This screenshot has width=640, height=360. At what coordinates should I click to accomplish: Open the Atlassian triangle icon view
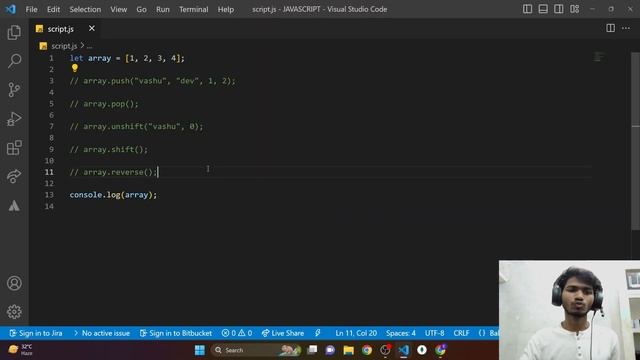coord(14,205)
